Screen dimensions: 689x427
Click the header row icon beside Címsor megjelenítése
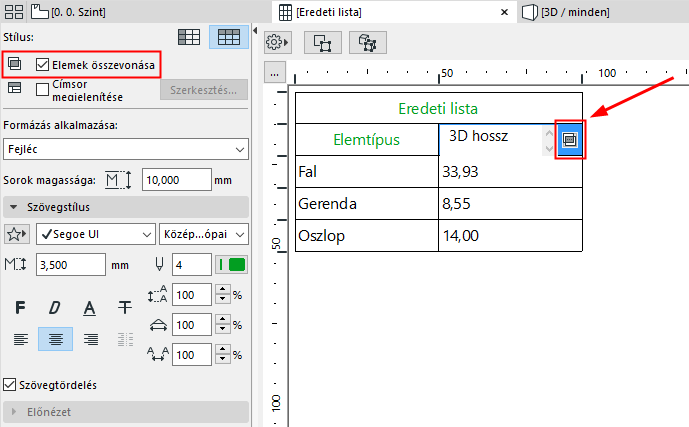click(x=15, y=87)
